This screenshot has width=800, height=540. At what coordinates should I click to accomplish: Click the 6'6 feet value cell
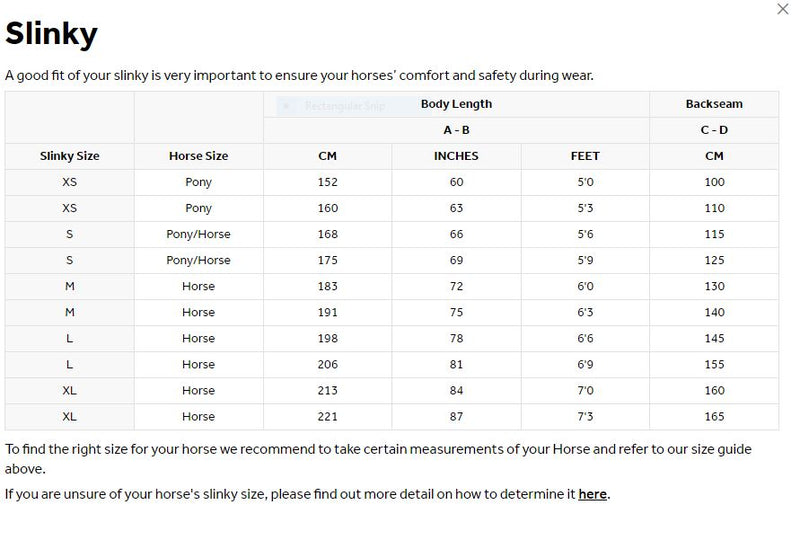click(x=585, y=338)
